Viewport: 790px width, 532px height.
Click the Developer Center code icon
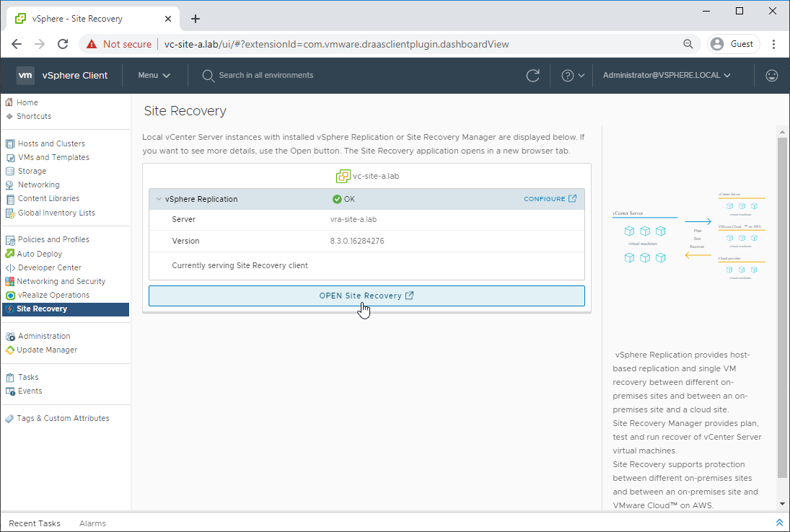[x=9, y=267]
